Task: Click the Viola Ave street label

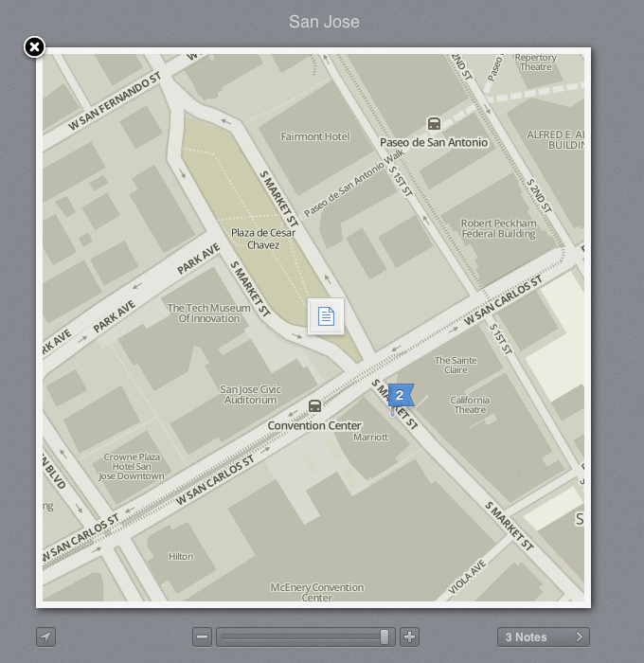Action: coord(467,577)
